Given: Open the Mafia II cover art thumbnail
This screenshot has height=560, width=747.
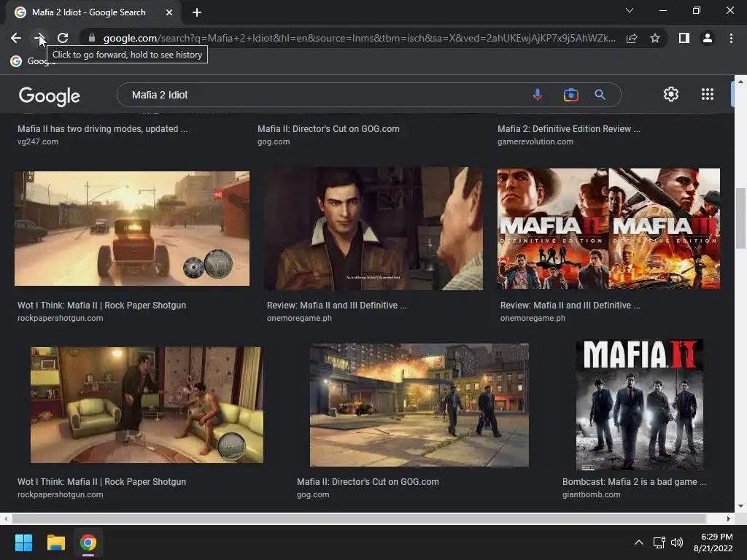Looking at the screenshot, I should tap(639, 405).
